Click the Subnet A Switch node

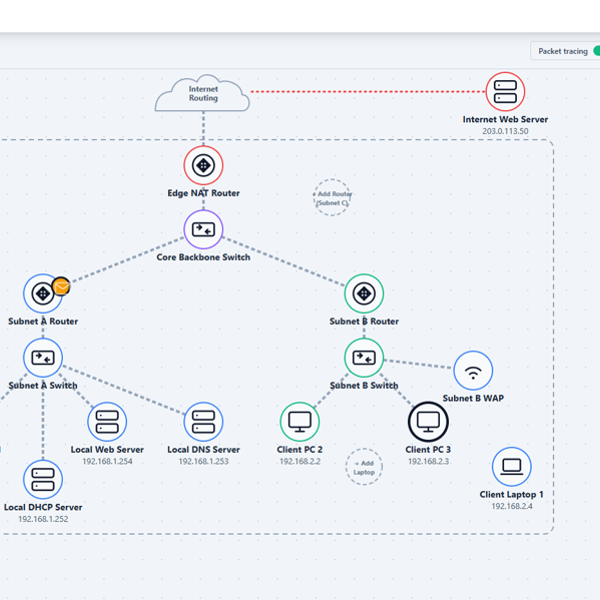[43, 358]
